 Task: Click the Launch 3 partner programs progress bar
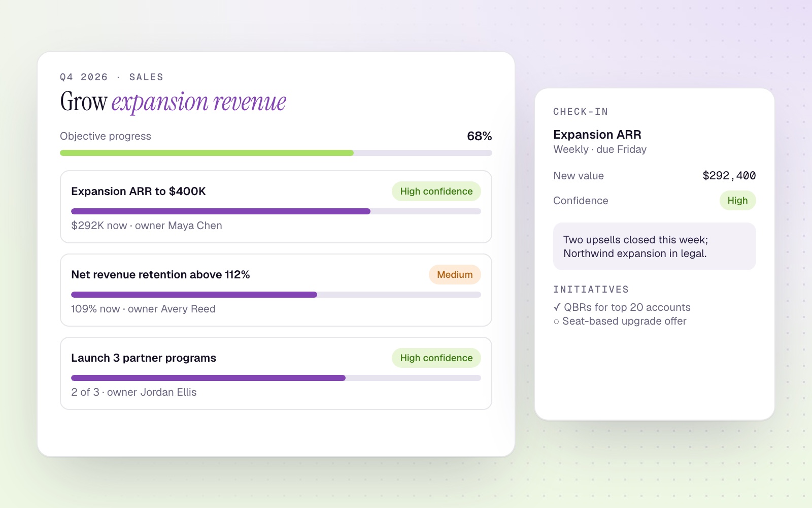tap(276, 378)
